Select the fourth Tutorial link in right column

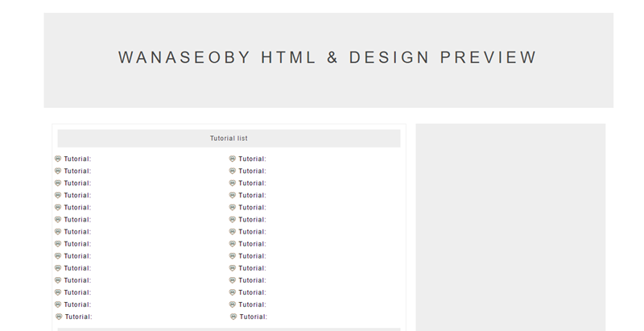[252, 195]
